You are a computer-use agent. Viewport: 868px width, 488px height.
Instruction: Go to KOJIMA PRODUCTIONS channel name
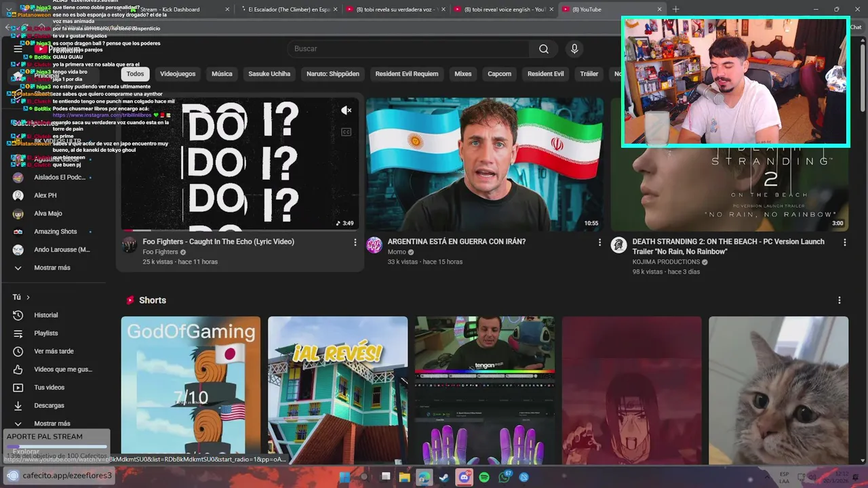point(666,262)
